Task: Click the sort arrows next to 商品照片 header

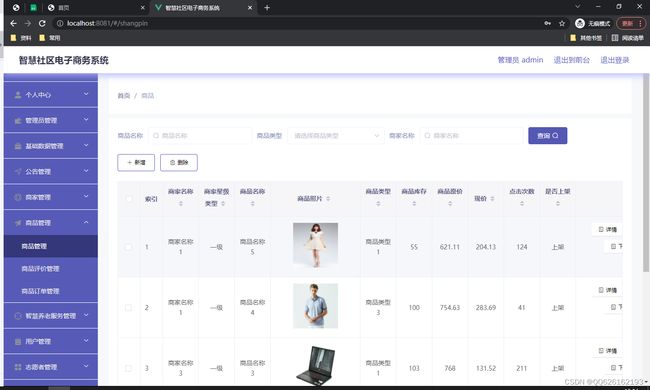Action: tap(328, 199)
